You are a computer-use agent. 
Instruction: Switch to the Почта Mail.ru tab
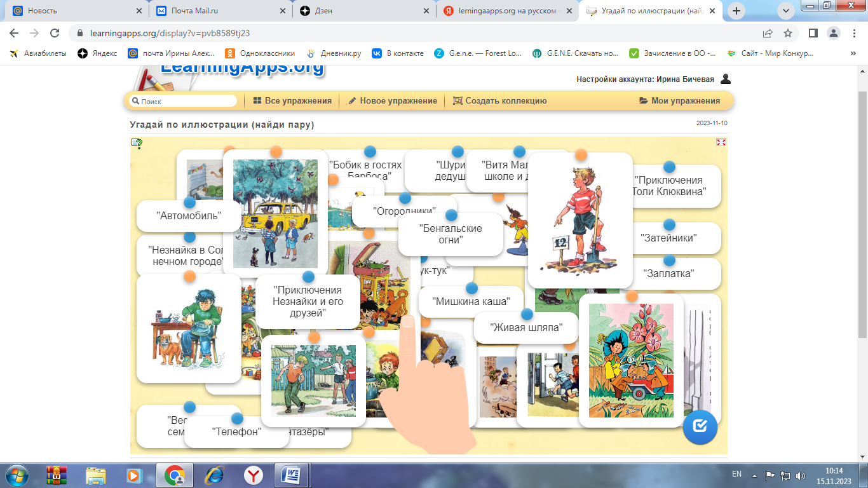(220, 11)
